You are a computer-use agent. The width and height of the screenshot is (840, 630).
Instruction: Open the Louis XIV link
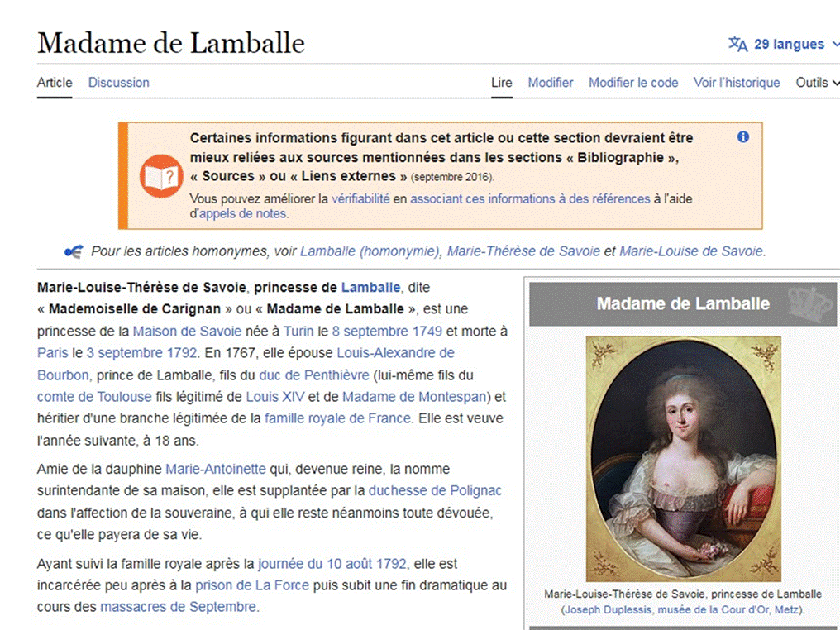tap(274, 397)
